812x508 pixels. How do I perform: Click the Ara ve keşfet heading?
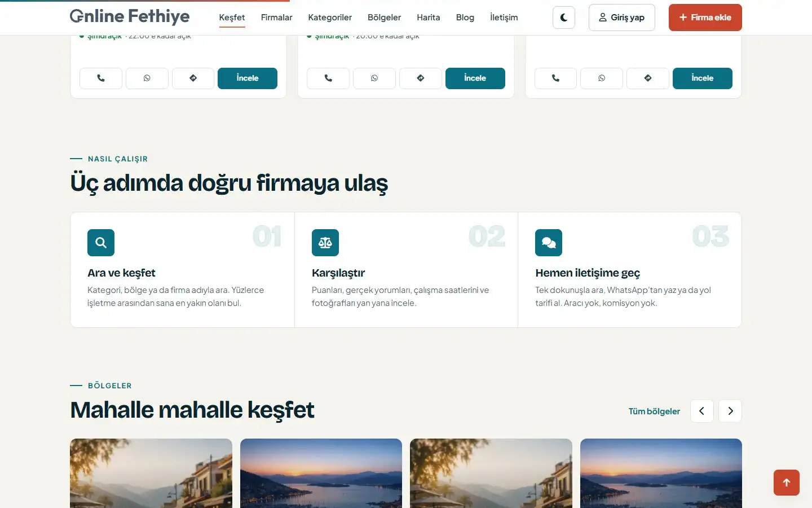click(121, 273)
